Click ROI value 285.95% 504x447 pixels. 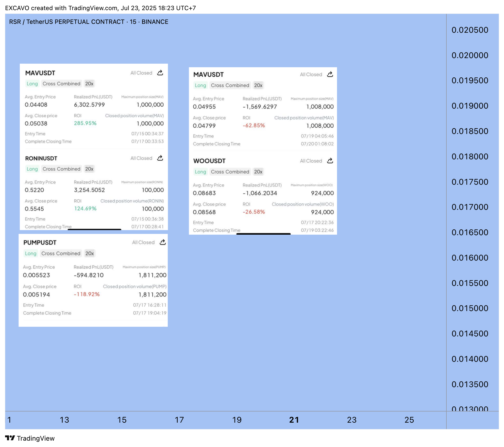(85, 123)
